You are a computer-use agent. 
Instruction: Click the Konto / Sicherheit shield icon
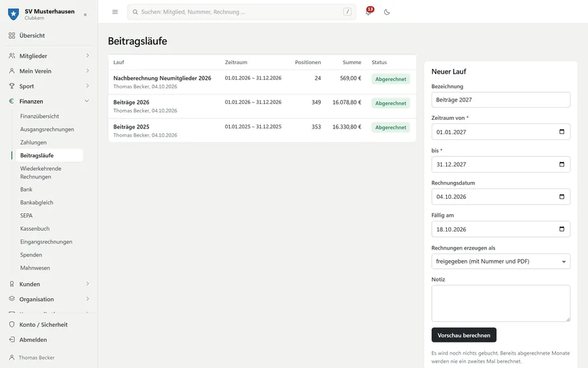click(x=12, y=325)
